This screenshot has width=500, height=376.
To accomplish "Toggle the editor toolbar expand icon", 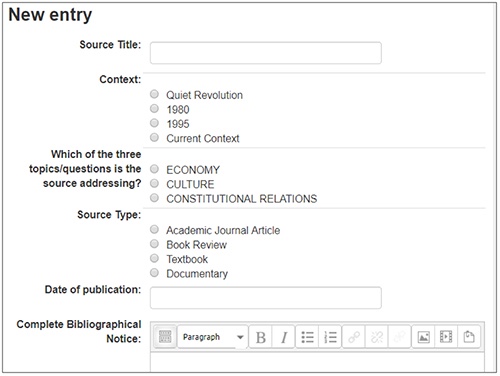I will coord(165,337).
